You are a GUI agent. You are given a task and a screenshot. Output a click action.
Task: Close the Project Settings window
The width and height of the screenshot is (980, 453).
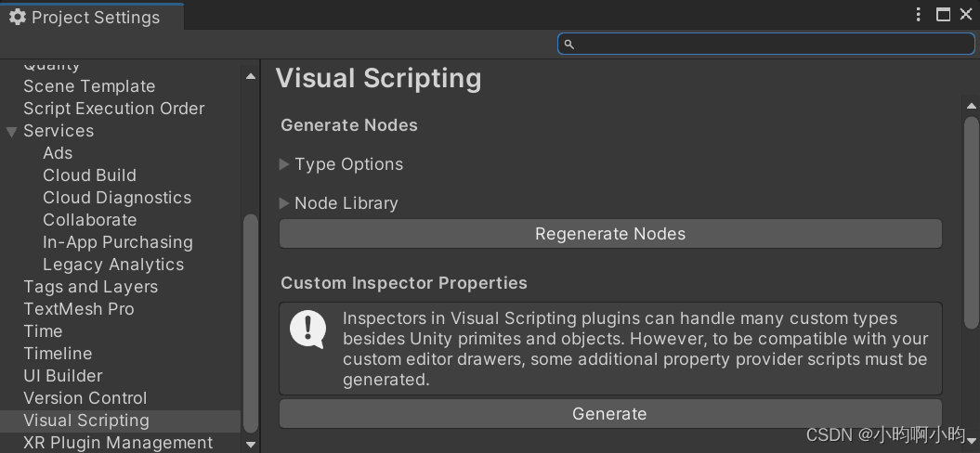pyautogui.click(x=966, y=14)
